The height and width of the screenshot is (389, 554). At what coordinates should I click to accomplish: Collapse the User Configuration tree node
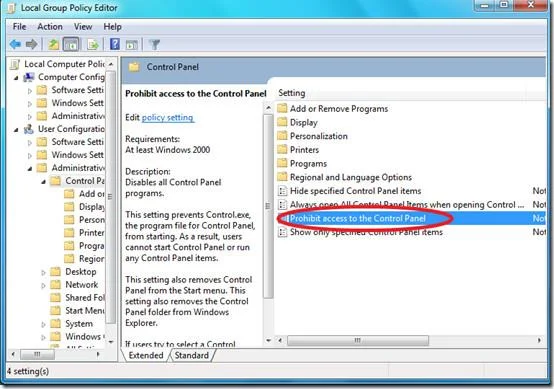[16, 130]
